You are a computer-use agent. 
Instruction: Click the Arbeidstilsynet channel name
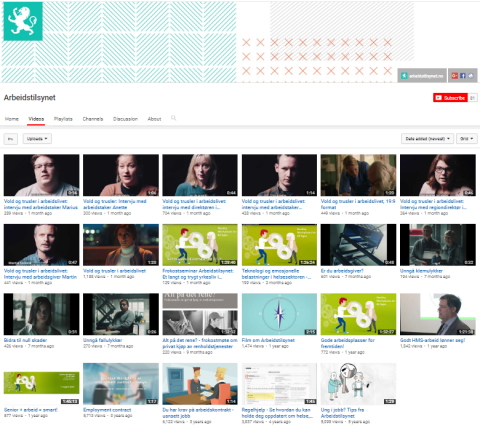pyautogui.click(x=30, y=98)
